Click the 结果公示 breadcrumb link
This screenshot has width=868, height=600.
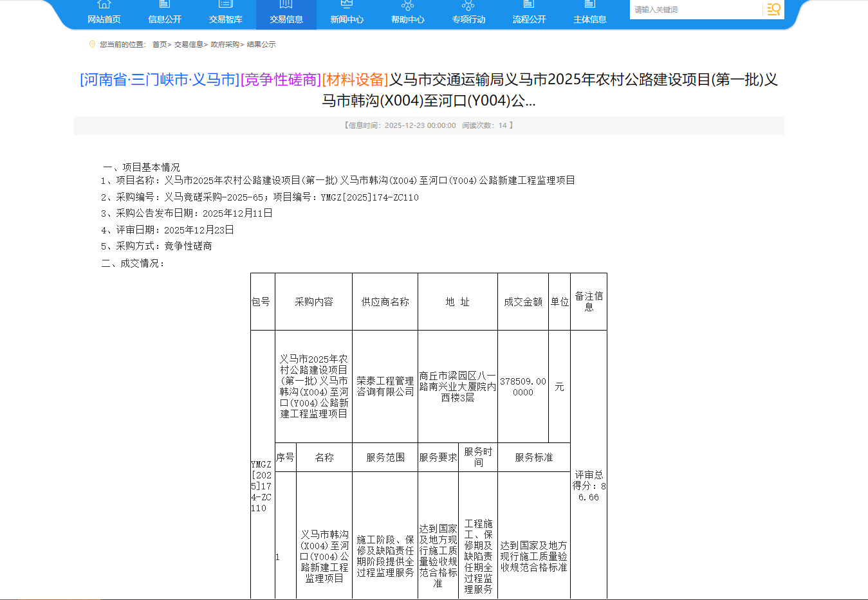coord(261,44)
